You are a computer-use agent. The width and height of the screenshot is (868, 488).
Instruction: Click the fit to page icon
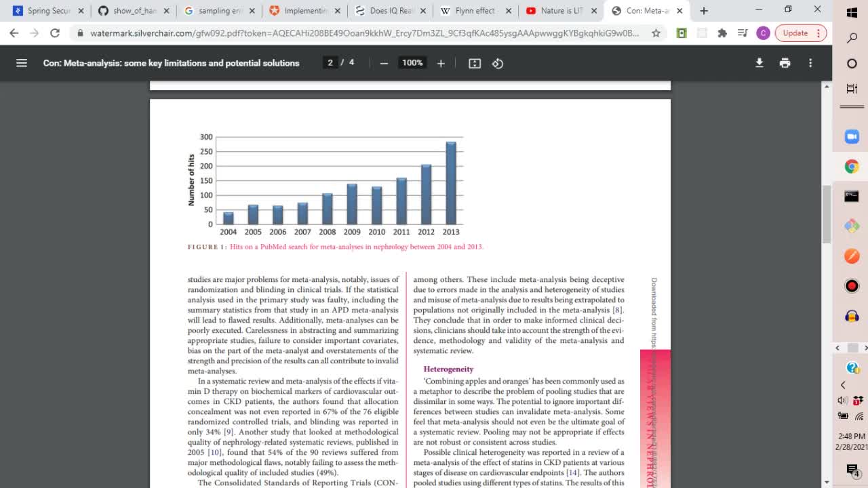(x=475, y=63)
